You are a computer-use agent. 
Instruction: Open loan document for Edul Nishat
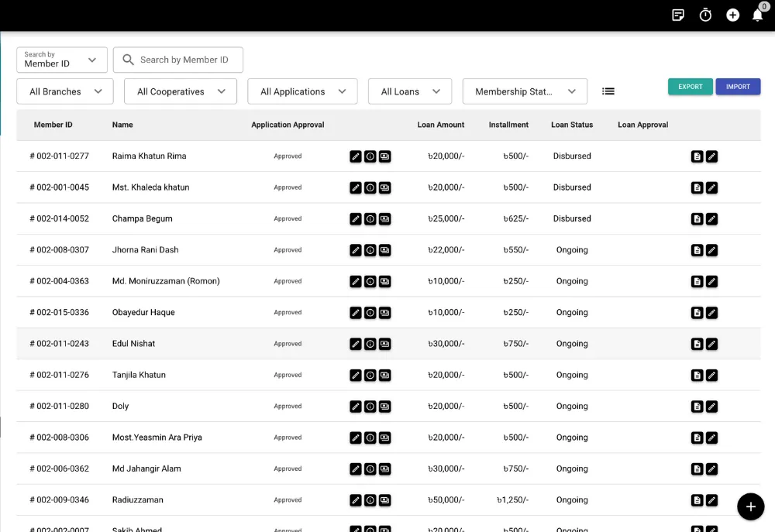pyautogui.click(x=697, y=345)
